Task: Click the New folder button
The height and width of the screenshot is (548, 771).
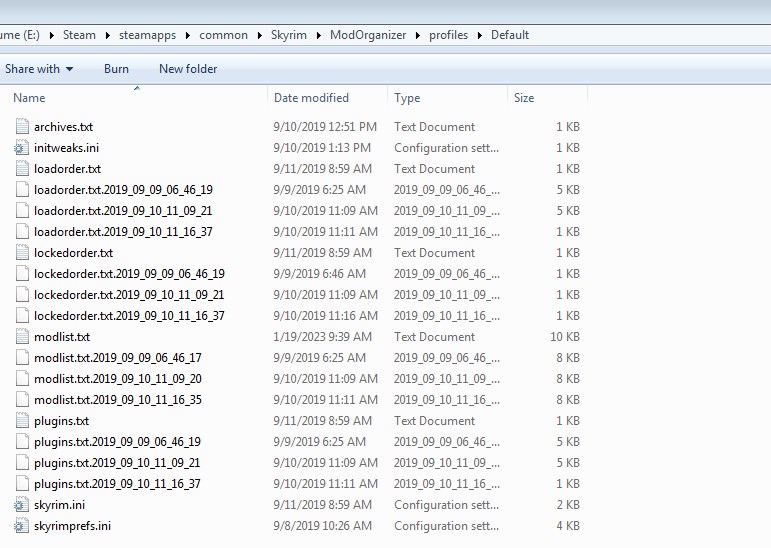Action: pos(188,69)
